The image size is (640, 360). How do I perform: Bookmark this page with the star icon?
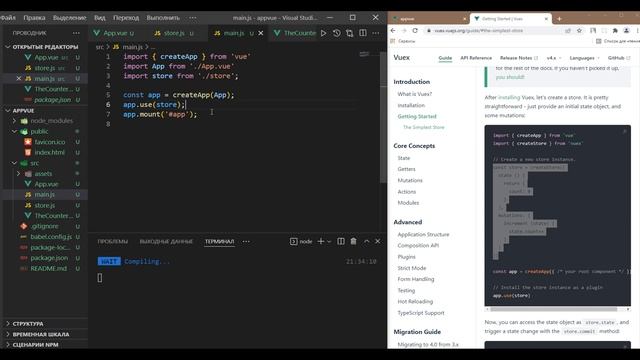(x=579, y=31)
